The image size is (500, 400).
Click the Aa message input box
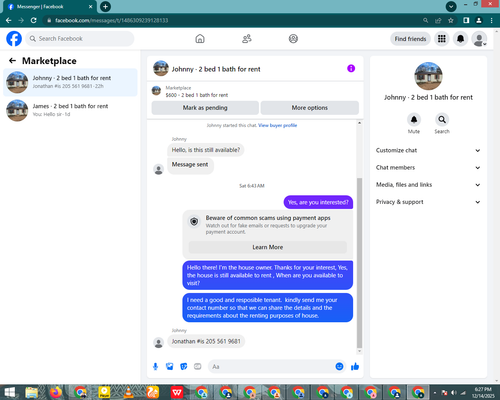coord(272,367)
